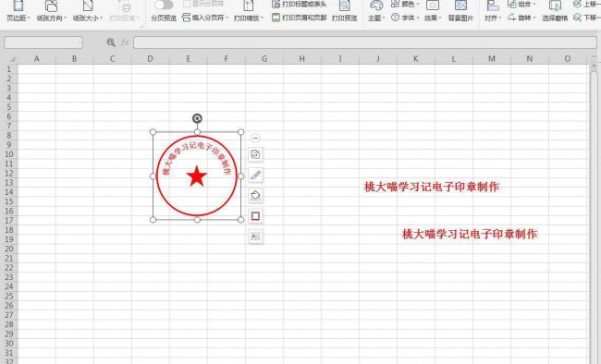Image resolution: width=601 pixels, height=364 pixels.
Task: Select column A header
Action: point(36,58)
